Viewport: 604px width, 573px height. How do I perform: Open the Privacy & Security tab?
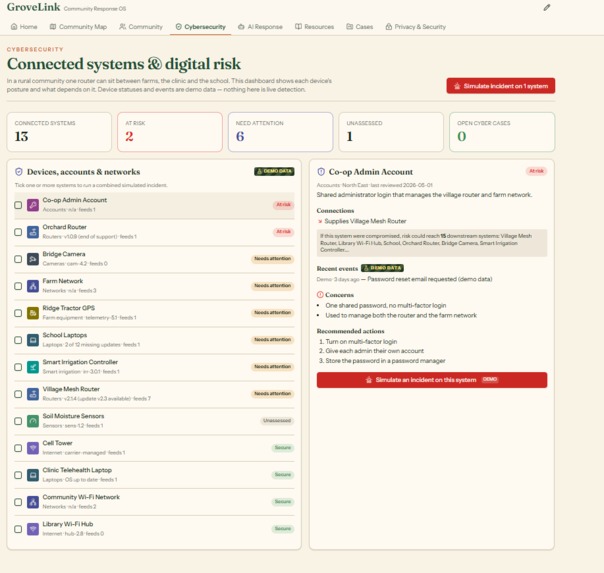tap(416, 27)
